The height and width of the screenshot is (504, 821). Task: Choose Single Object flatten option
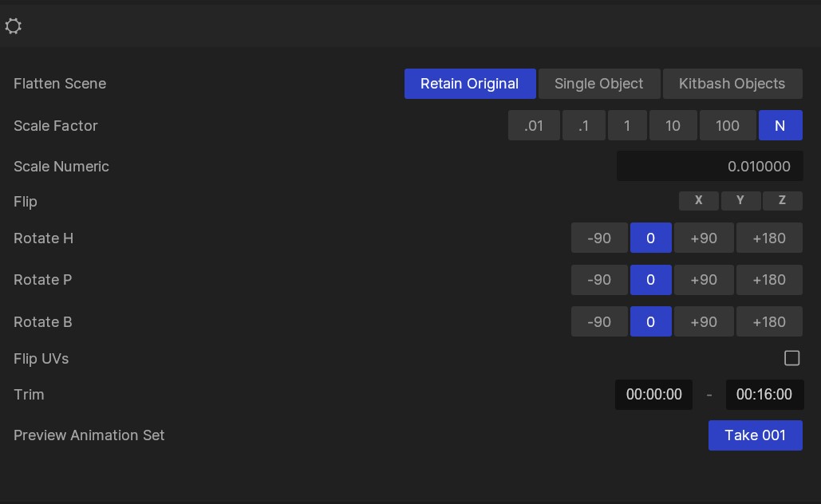pos(598,84)
